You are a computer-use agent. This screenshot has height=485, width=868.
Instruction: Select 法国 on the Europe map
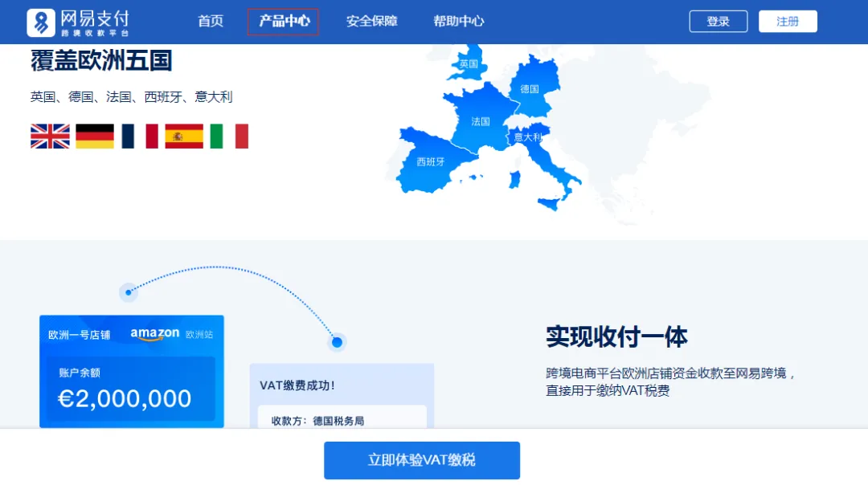[x=481, y=122]
